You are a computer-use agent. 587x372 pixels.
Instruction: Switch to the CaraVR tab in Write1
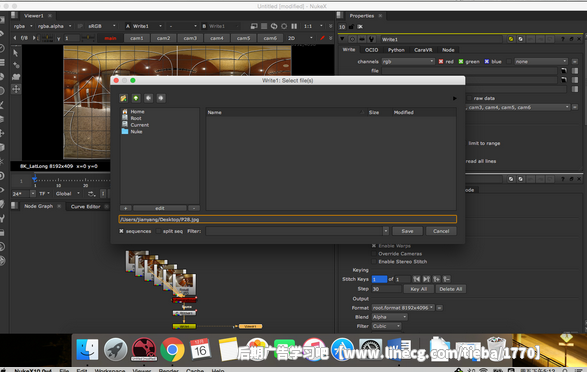tap(423, 50)
